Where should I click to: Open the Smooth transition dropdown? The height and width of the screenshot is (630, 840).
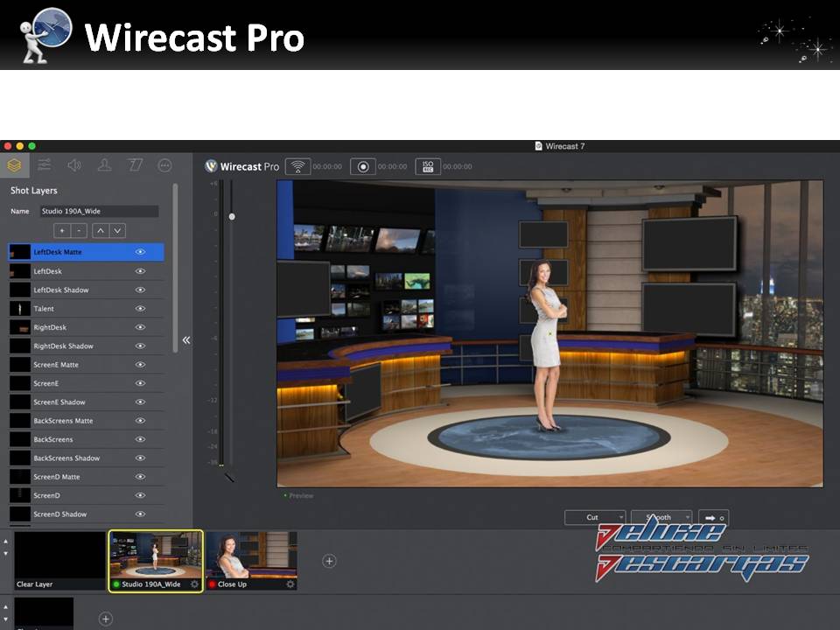click(661, 517)
